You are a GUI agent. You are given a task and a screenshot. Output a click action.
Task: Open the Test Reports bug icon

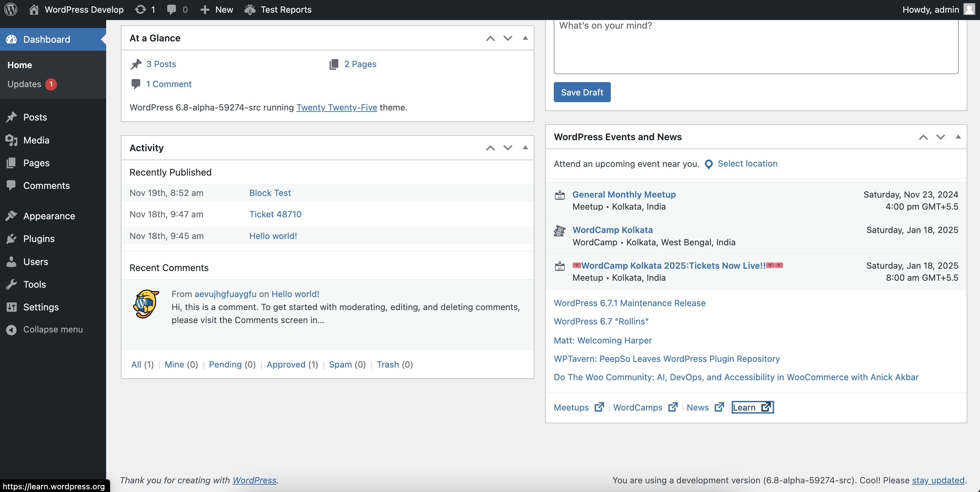[250, 9]
